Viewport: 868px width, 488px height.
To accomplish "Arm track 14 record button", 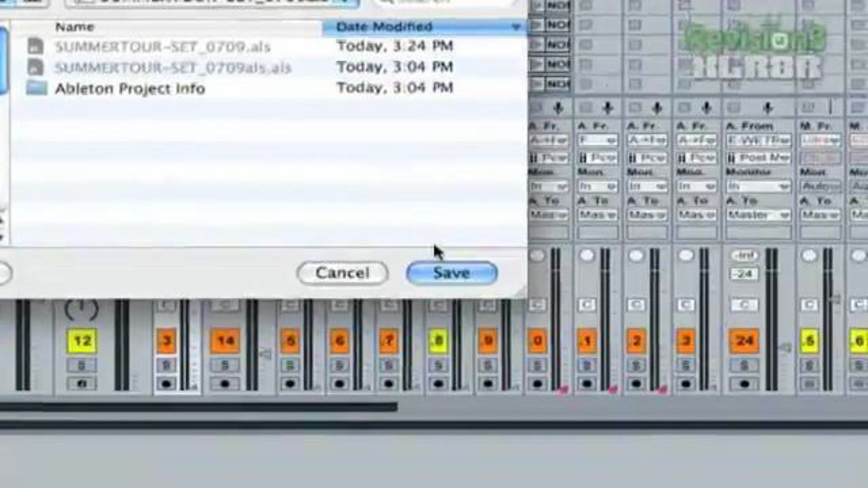I will tap(225, 384).
